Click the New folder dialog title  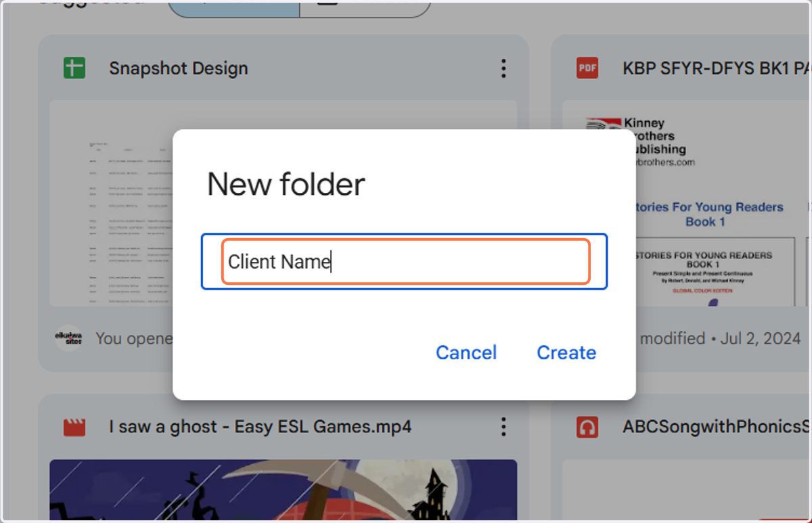286,184
